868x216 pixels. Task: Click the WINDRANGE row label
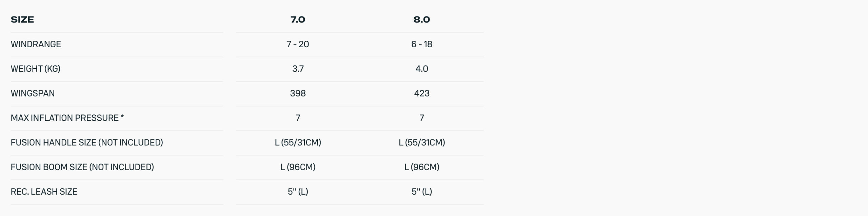coord(36,44)
